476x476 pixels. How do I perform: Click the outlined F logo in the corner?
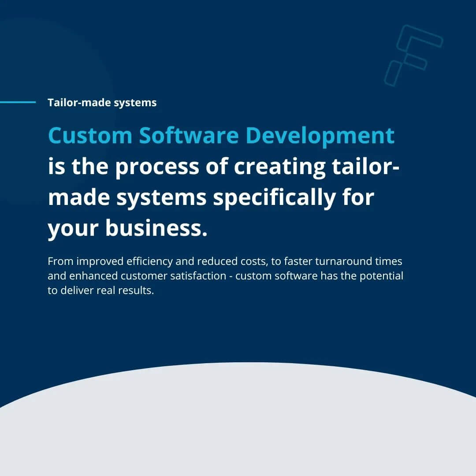413,56
